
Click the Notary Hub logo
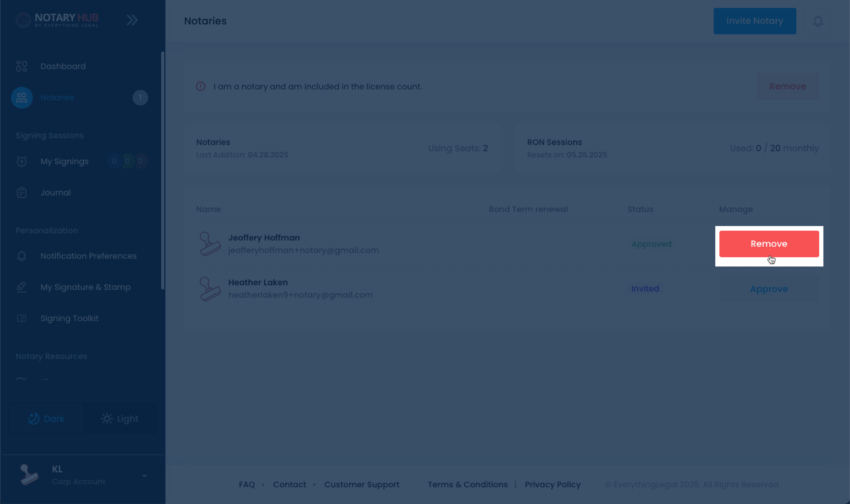57,20
